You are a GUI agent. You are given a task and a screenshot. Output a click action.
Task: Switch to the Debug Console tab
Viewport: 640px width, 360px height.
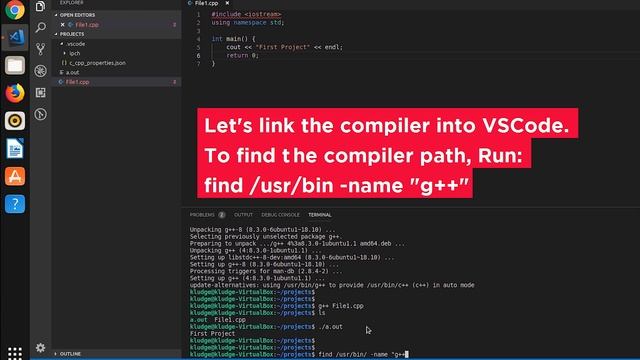tap(280, 215)
